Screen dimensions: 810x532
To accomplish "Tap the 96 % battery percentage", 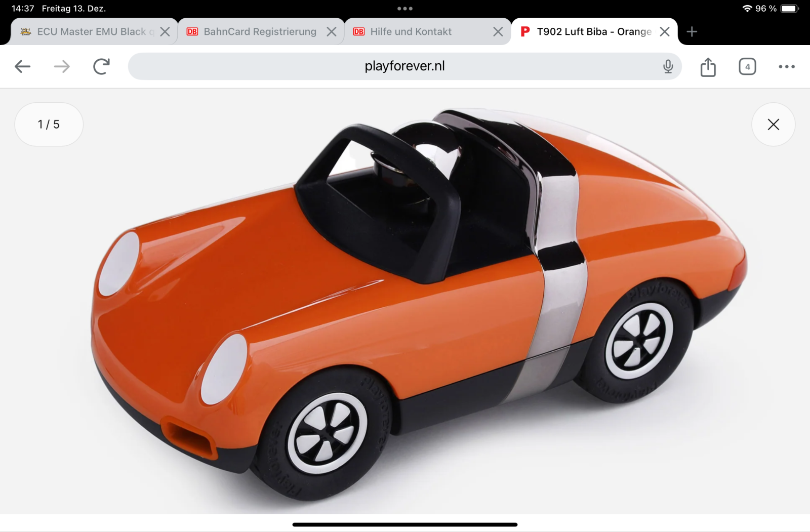I will (766, 9).
